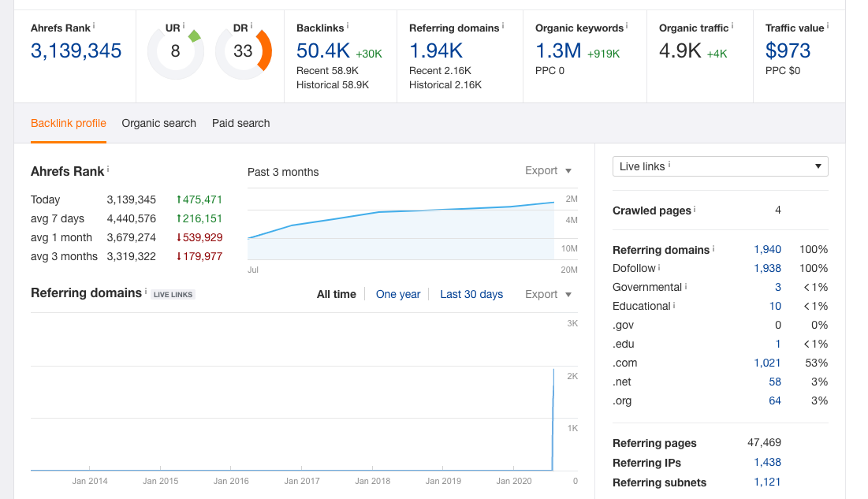Open the 1,021 .com referring domains link
The width and height of the screenshot is (868, 499).
point(767,363)
